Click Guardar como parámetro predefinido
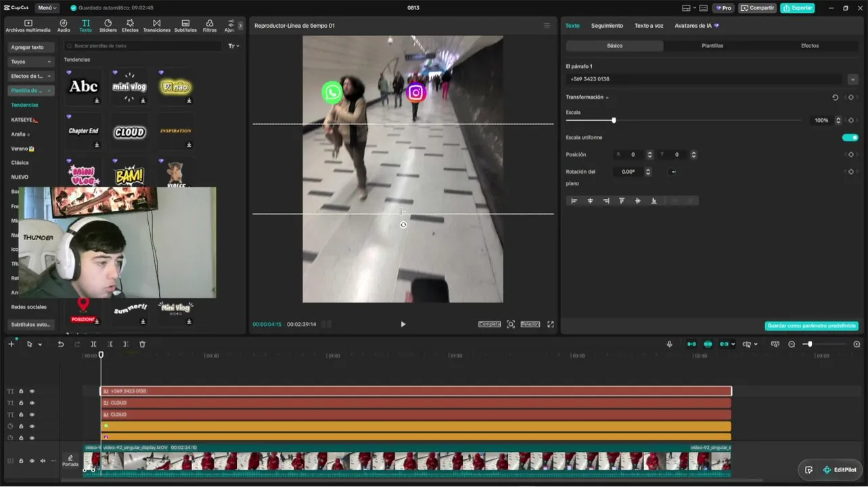Viewport: 868px width, 487px height. 811,326
